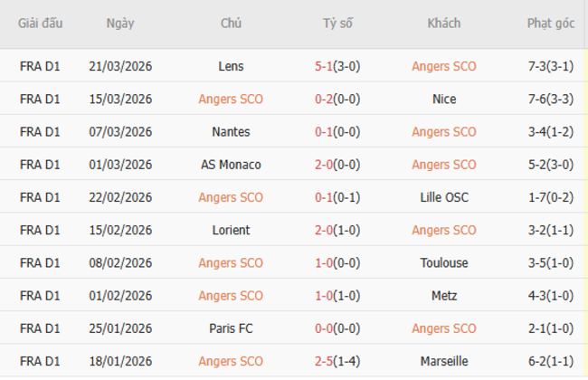This screenshot has width=588, height=380.
Task: Select the "Phạt góc" column header
Action: (x=551, y=24)
